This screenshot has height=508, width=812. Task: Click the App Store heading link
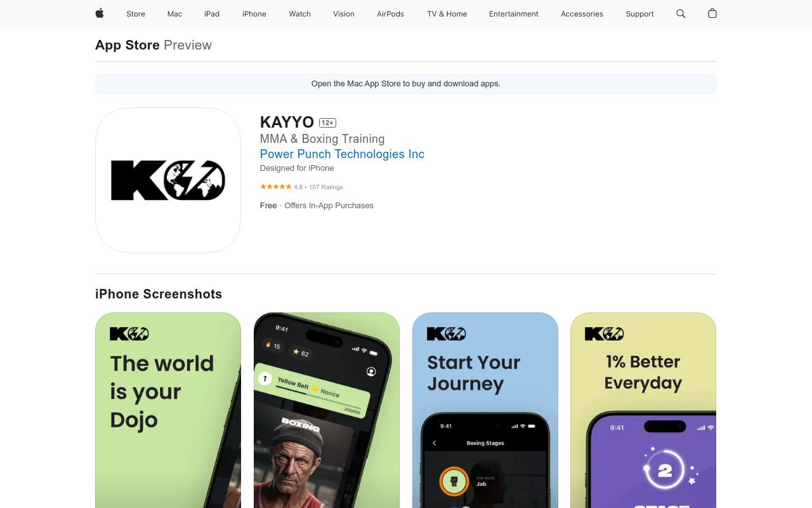pyautogui.click(x=128, y=45)
